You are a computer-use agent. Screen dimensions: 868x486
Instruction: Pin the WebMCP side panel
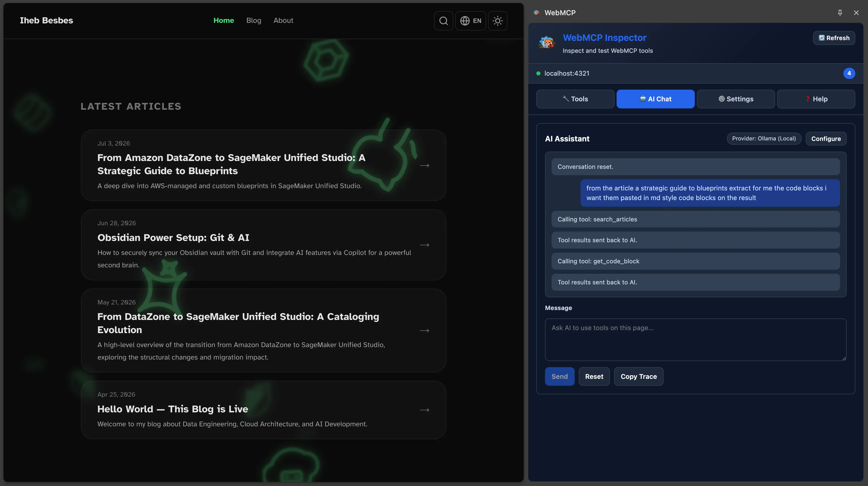pyautogui.click(x=840, y=13)
